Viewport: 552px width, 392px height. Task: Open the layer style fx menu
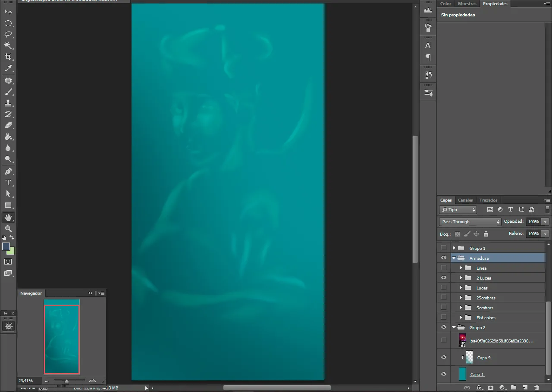(479, 388)
